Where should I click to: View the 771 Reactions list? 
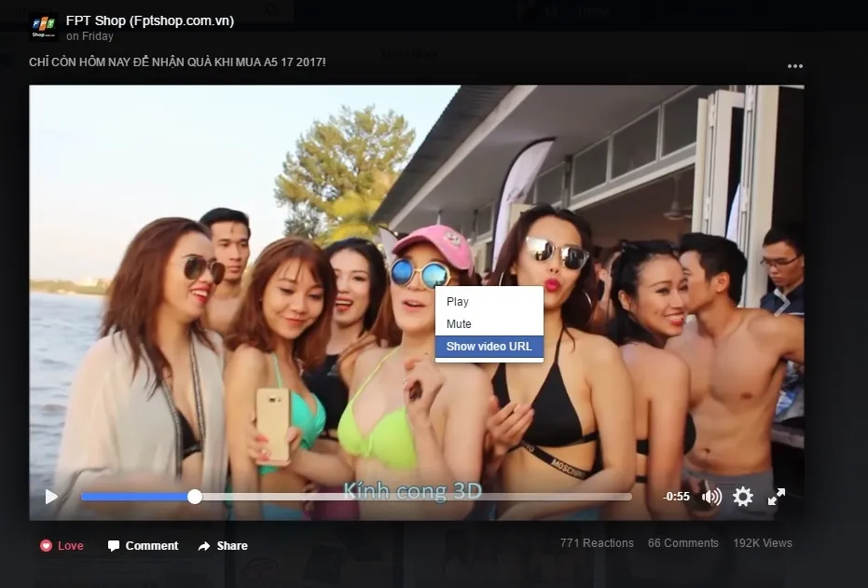596,542
